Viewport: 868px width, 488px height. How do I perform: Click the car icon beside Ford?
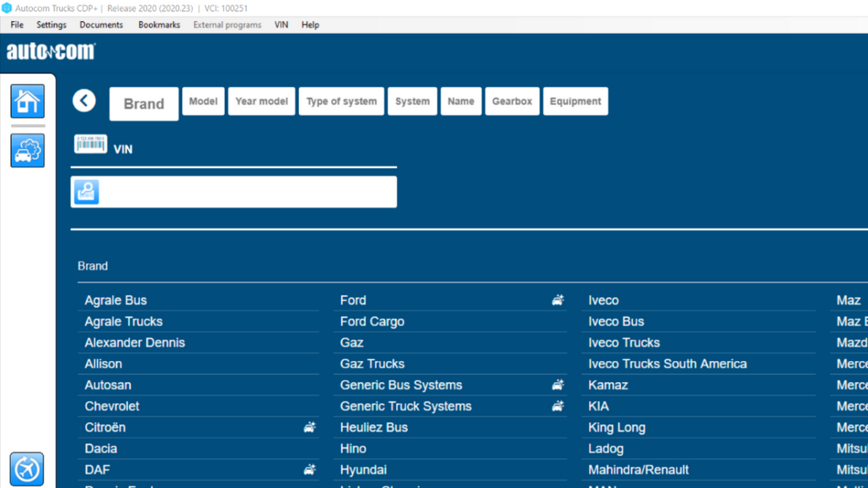click(558, 300)
